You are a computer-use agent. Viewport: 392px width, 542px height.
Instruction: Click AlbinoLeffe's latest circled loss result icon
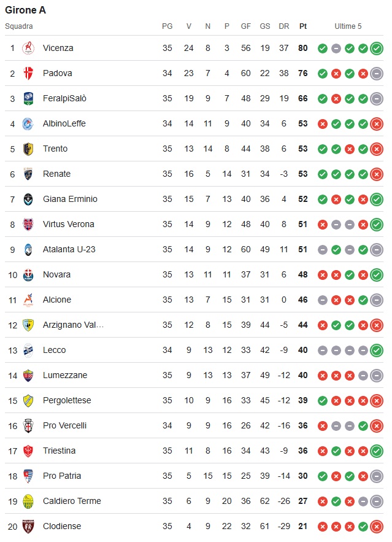pos(377,123)
